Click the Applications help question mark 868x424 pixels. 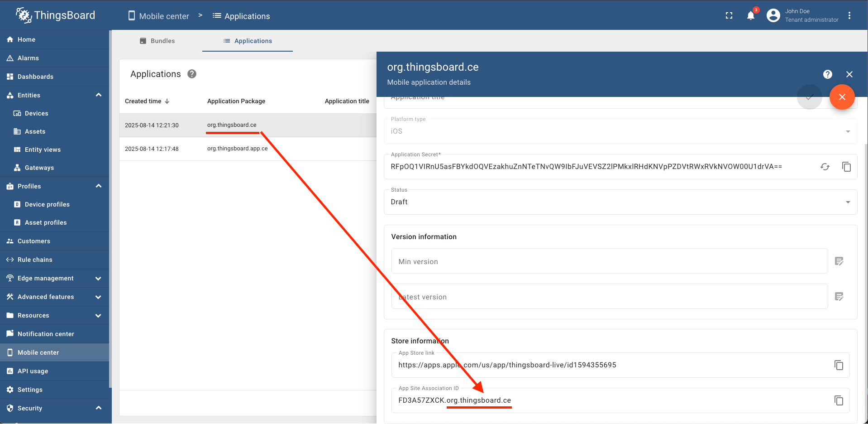pyautogui.click(x=191, y=74)
